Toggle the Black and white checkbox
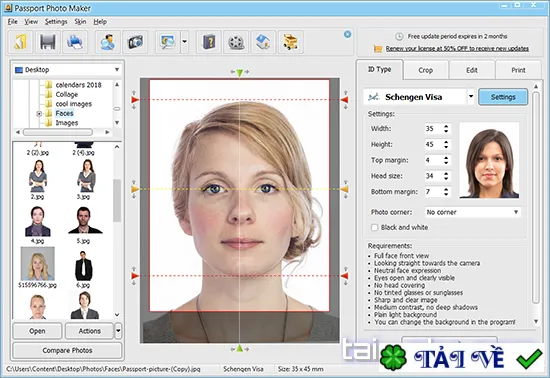 click(375, 228)
